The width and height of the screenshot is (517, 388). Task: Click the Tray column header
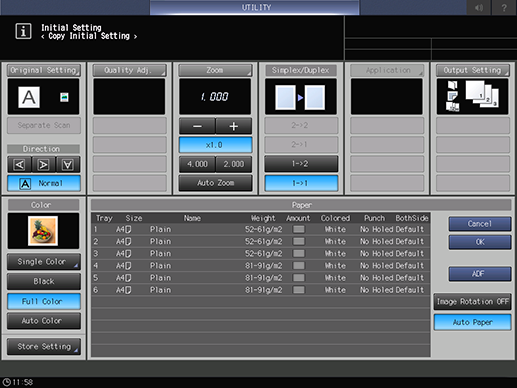coord(104,218)
